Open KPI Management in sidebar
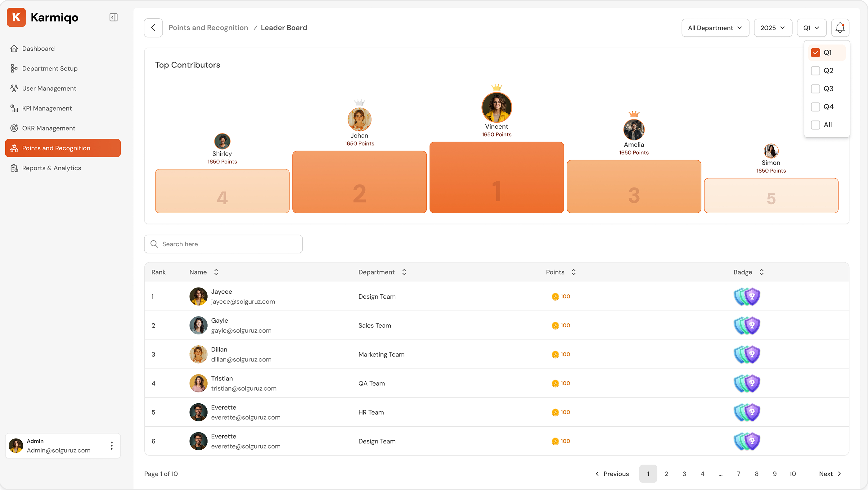This screenshot has width=868, height=490. click(63, 108)
